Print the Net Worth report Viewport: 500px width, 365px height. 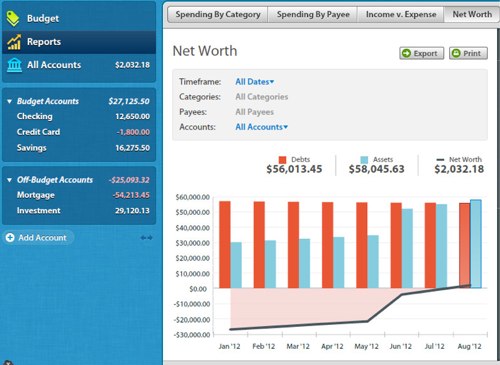tap(468, 53)
